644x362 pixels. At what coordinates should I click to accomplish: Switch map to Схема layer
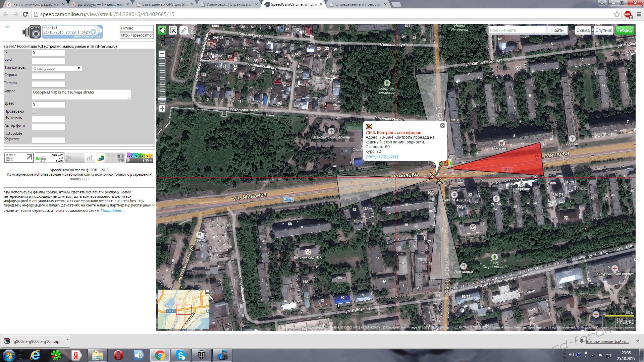(583, 30)
